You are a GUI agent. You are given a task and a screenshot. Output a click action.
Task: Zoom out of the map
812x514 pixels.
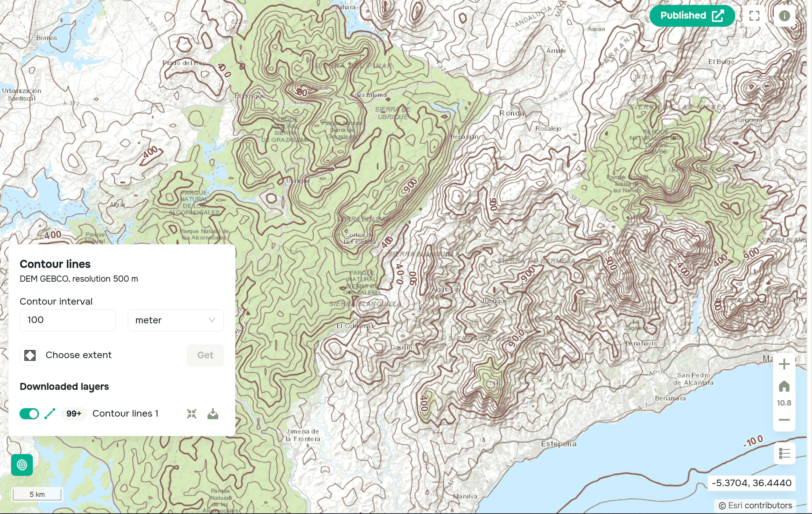coord(784,420)
